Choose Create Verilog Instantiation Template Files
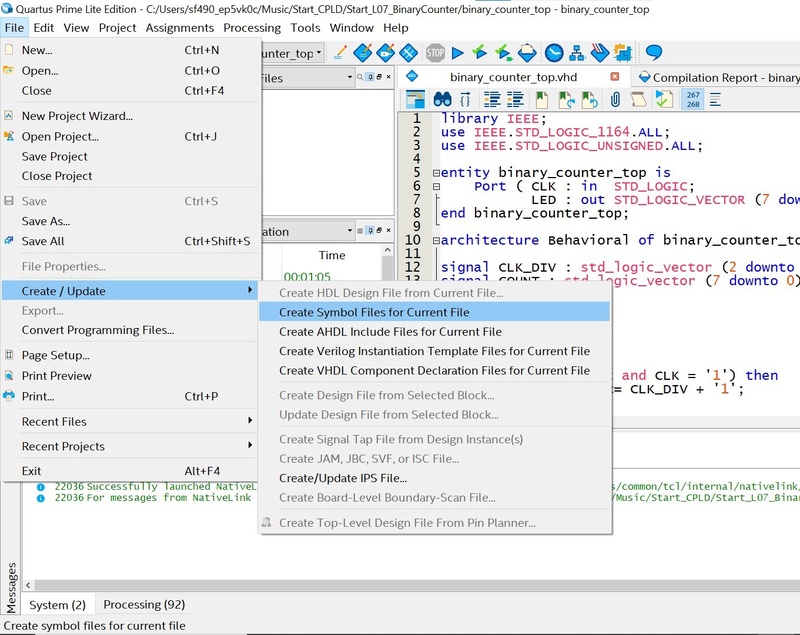This screenshot has width=800, height=635. click(x=434, y=351)
